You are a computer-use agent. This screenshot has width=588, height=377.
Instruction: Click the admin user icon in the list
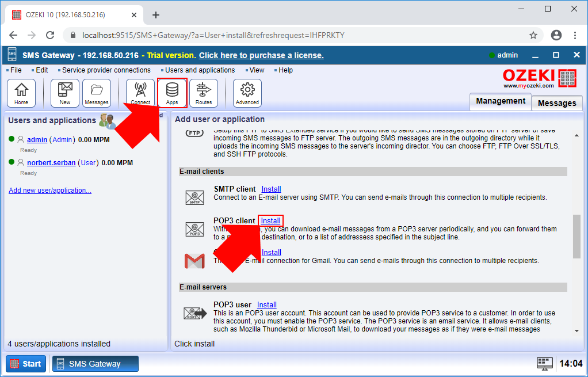click(21, 139)
